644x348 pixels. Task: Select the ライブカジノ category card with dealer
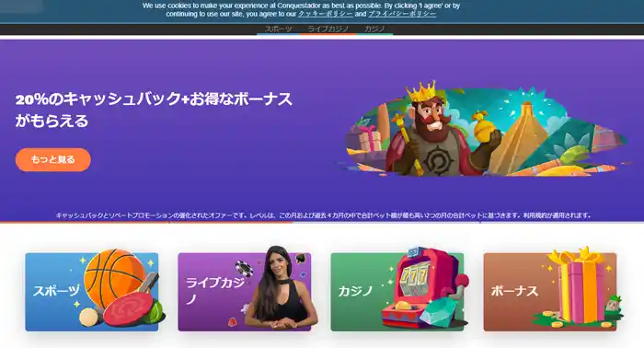[x=245, y=292]
